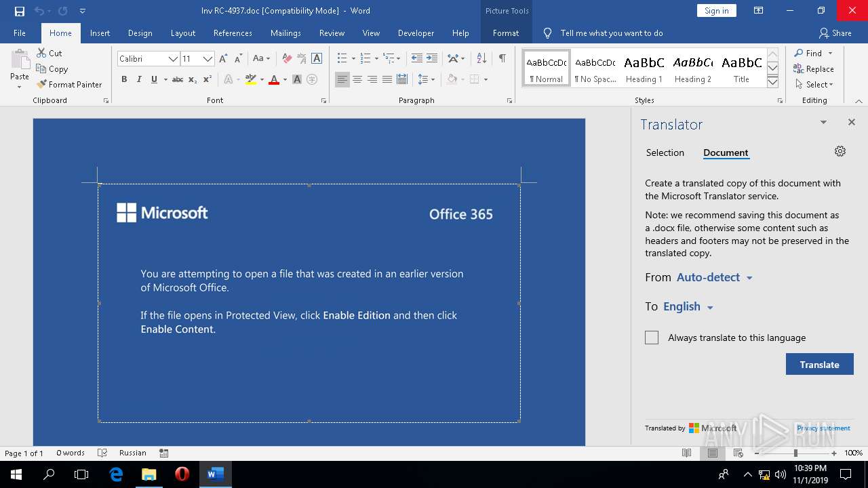Toggle superscript formatting
This screenshot has height=488, width=868.
(x=208, y=79)
